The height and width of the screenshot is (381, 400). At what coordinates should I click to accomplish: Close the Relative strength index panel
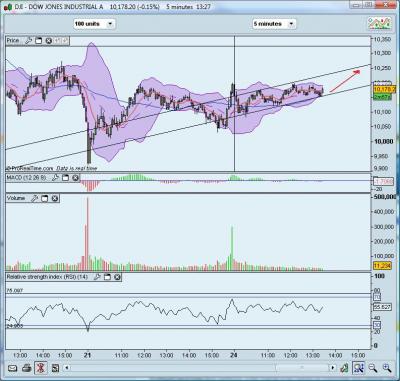coord(117,277)
